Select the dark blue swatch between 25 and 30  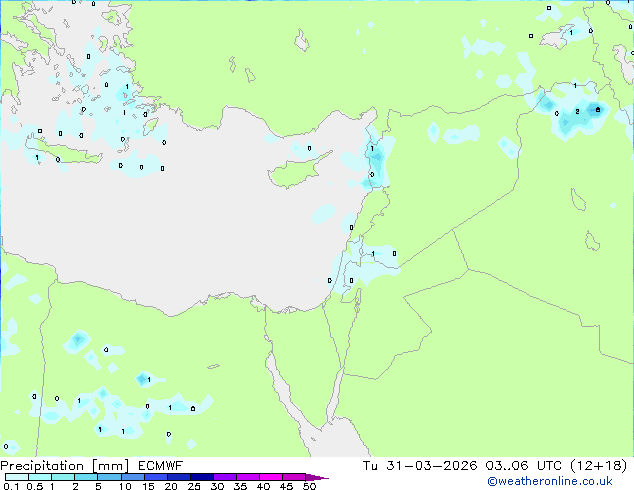[x=201, y=477]
